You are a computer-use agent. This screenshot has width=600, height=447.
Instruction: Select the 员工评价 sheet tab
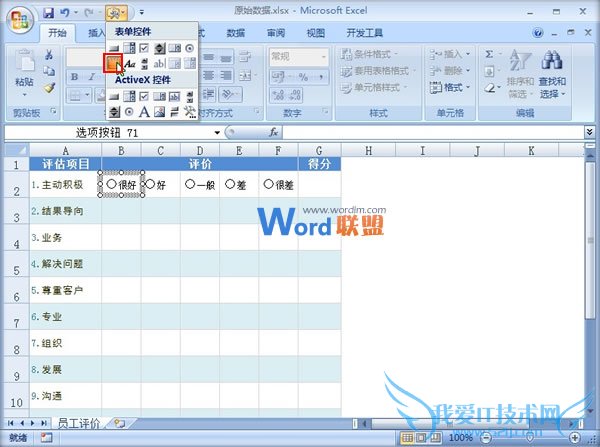[78, 423]
